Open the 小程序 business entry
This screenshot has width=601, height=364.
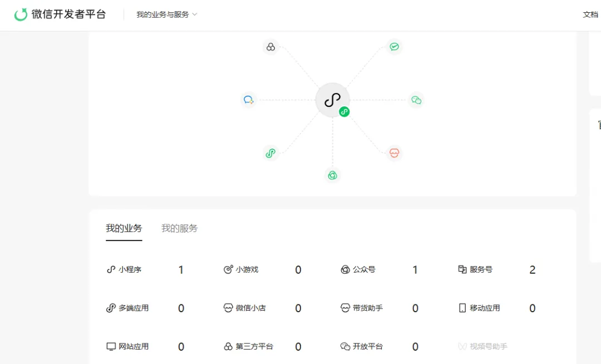pyautogui.click(x=130, y=269)
